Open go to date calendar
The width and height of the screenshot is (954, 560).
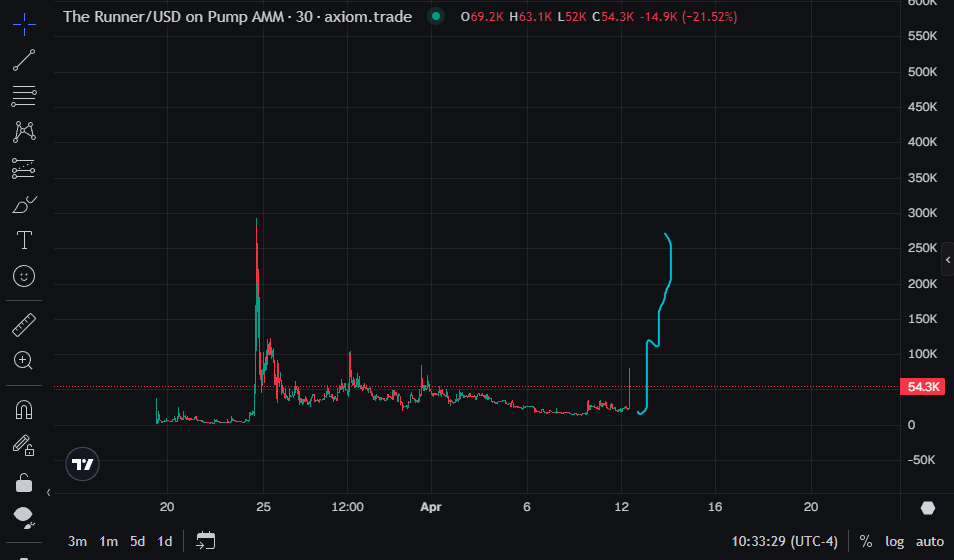206,541
